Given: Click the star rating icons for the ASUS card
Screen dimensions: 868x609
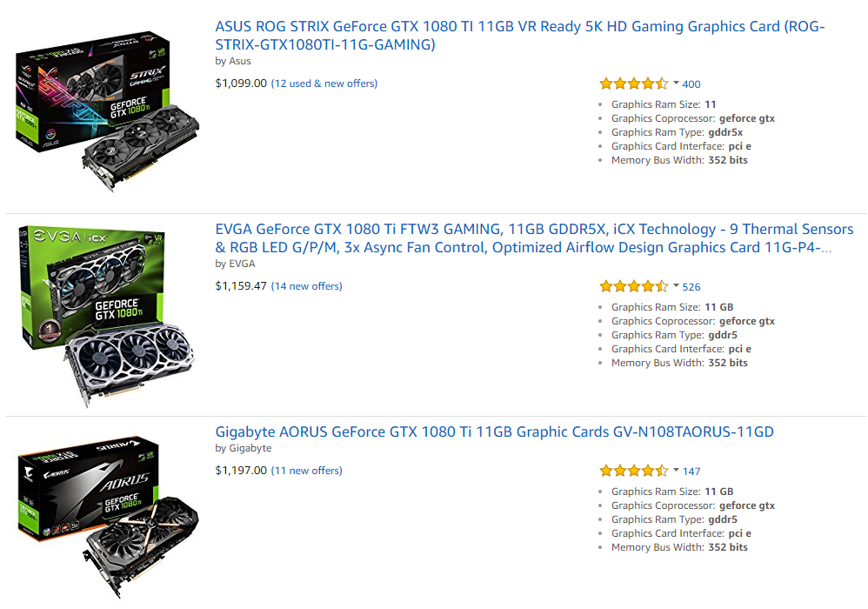Looking at the screenshot, I should pos(634,84).
